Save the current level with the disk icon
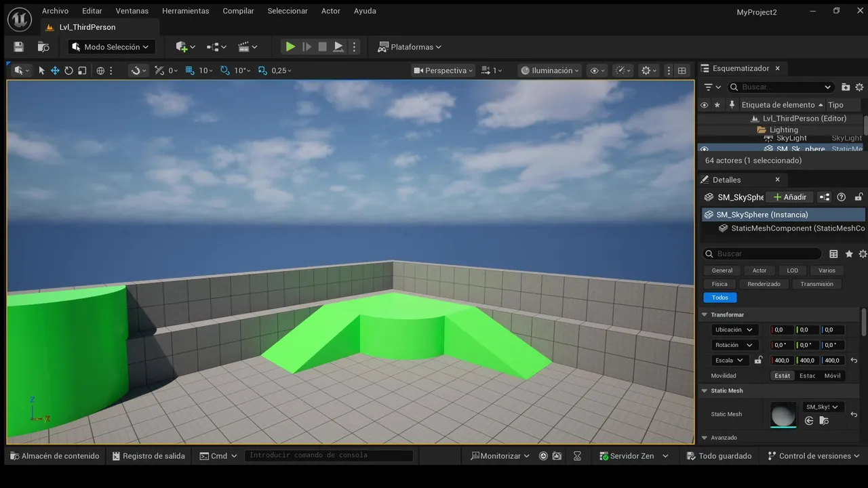This screenshot has height=488, width=868. coord(18,47)
